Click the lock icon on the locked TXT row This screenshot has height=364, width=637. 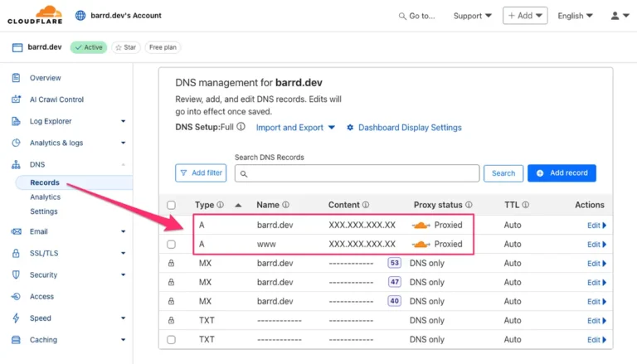172,321
